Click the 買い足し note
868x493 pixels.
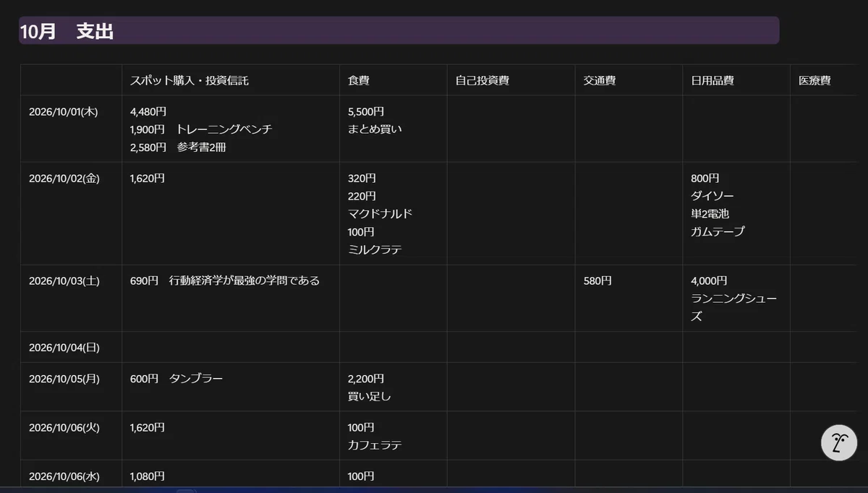point(370,396)
